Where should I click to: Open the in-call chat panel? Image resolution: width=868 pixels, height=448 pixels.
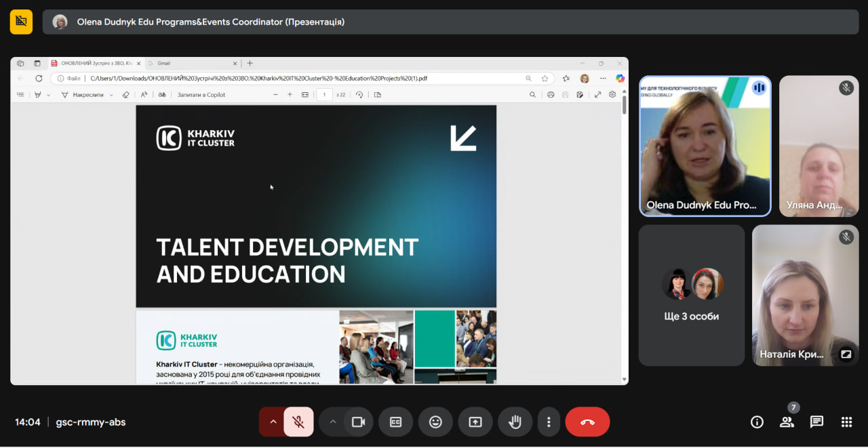pyautogui.click(x=816, y=422)
